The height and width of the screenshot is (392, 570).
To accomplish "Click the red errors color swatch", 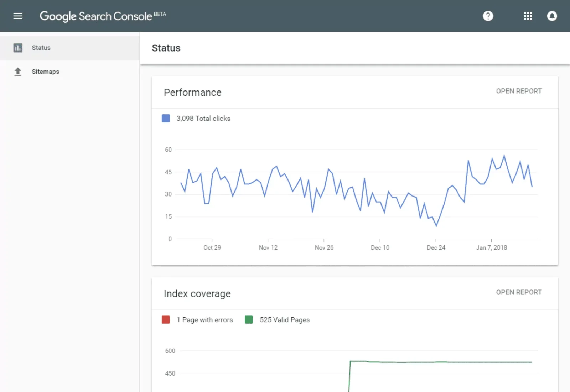I will 166,319.
